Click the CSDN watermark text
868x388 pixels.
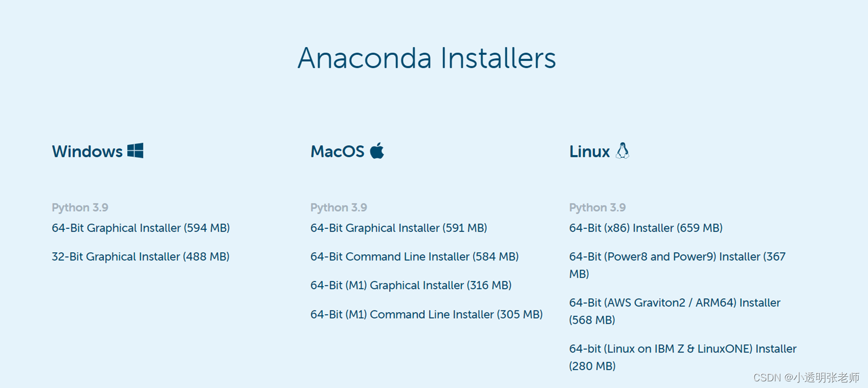tap(807, 378)
